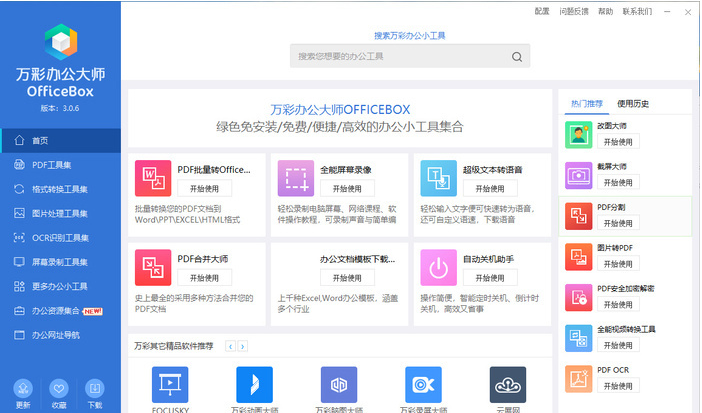Open the 自动关机助手 power icon
The image size is (702, 413).
pyautogui.click(x=439, y=267)
